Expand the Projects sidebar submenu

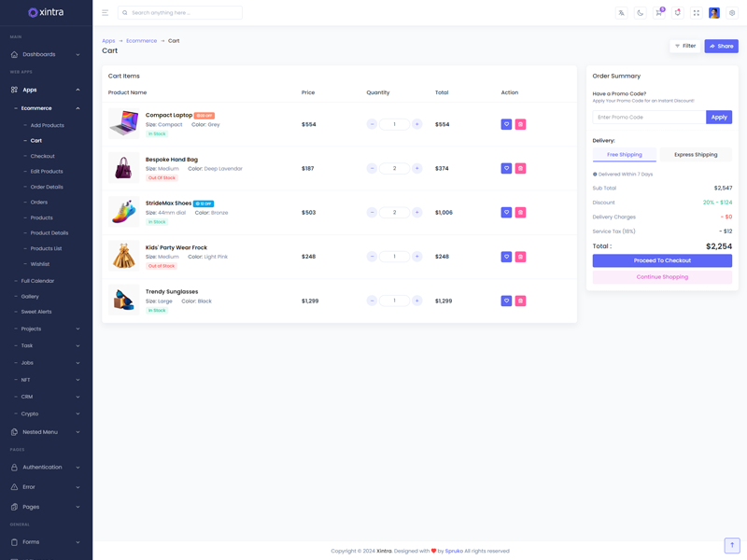pyautogui.click(x=46, y=329)
